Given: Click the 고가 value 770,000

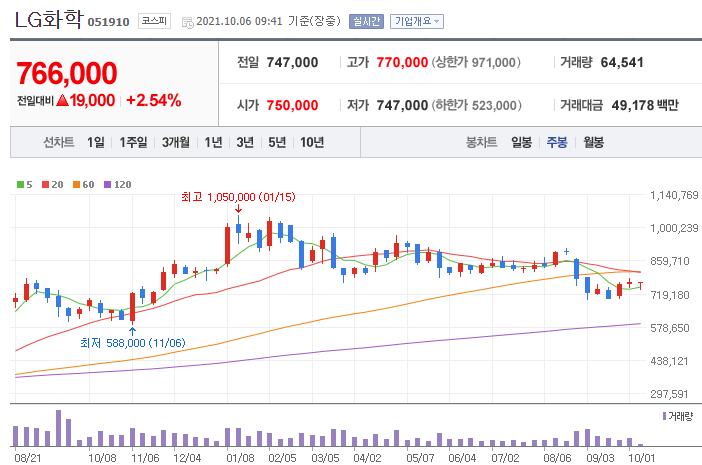Looking at the screenshot, I should (402, 62).
